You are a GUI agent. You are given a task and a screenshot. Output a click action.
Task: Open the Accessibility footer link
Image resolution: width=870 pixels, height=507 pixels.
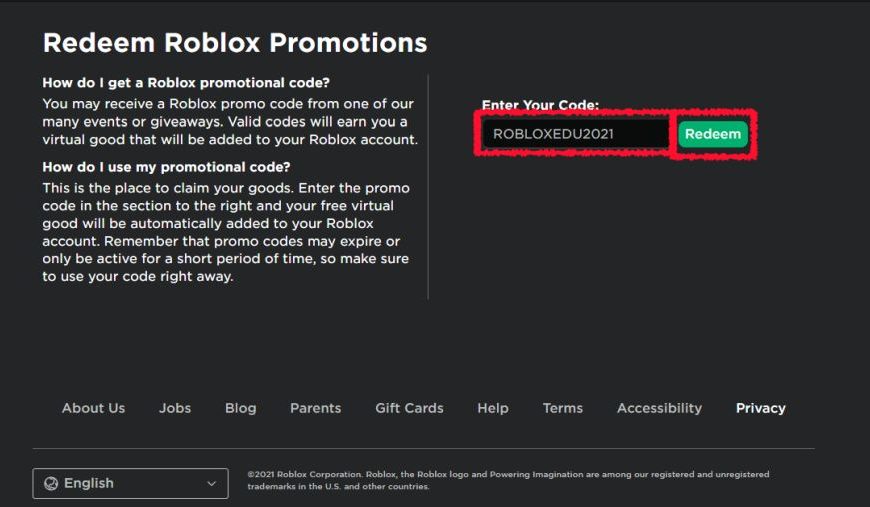(659, 408)
